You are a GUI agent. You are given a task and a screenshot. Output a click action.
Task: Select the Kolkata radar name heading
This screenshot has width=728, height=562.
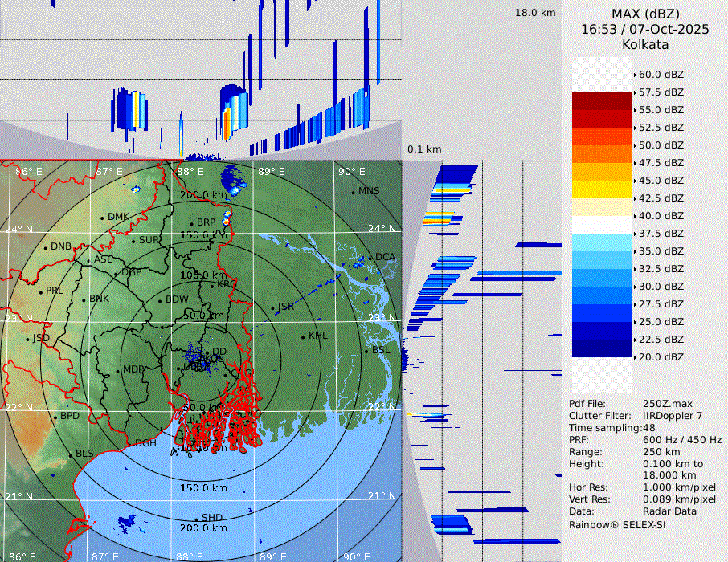[x=644, y=44]
